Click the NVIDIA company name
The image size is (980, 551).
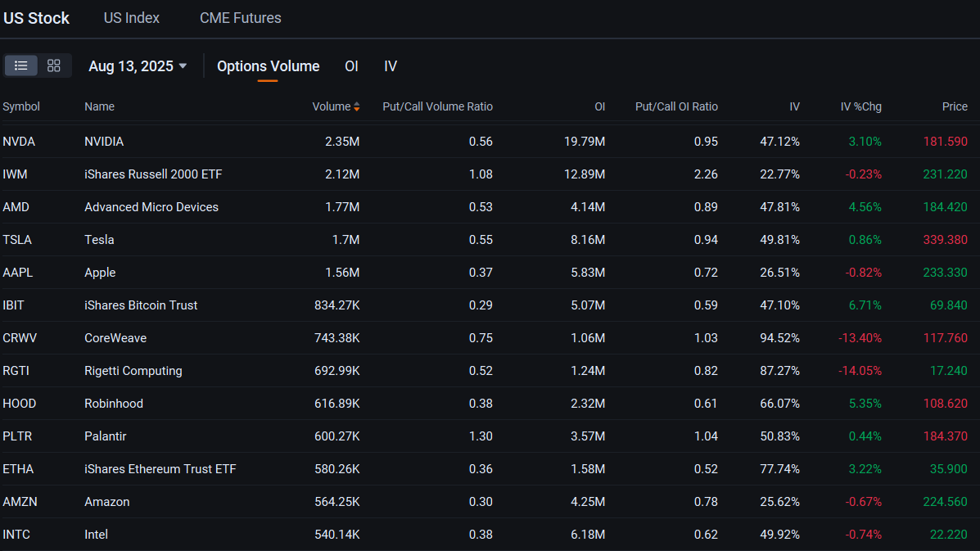click(104, 142)
